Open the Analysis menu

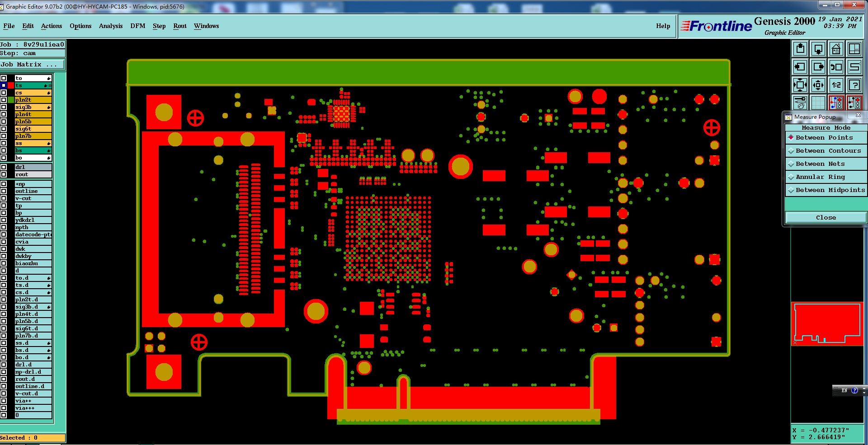tap(111, 26)
